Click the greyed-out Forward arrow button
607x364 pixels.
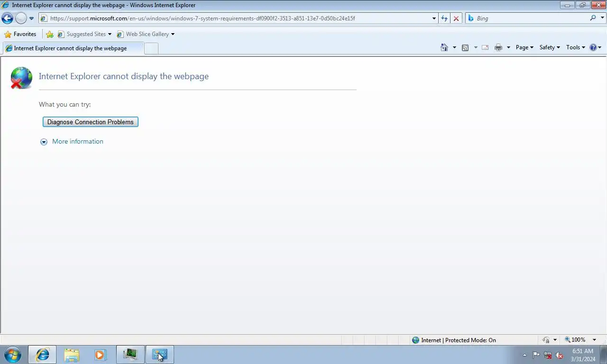(21, 18)
